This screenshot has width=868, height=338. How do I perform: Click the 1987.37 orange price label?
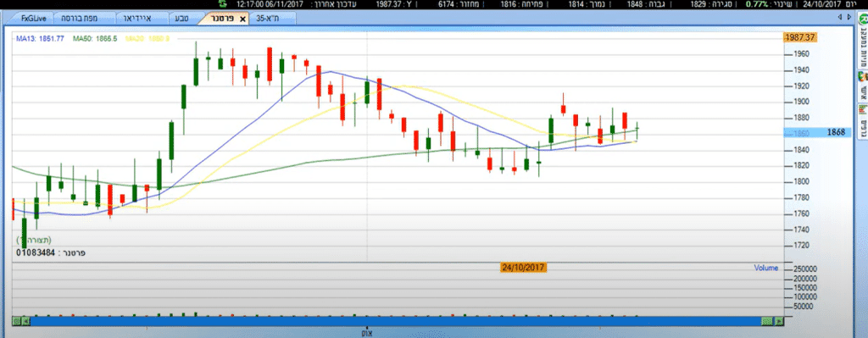(800, 37)
